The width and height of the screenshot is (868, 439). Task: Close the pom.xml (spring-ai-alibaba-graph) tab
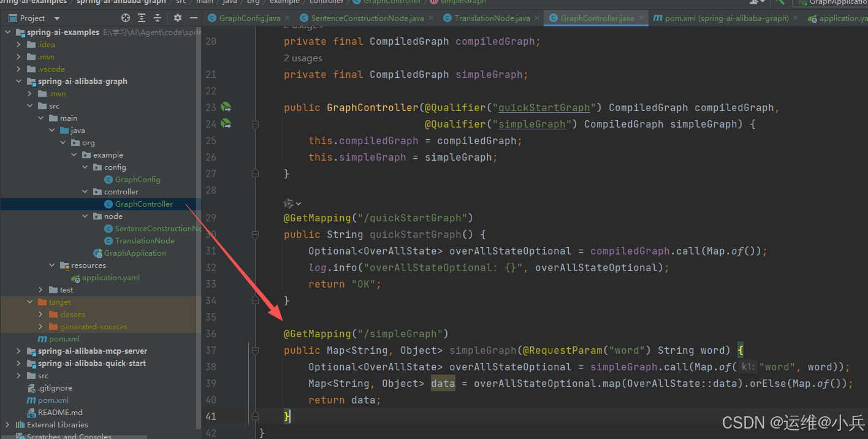click(796, 18)
